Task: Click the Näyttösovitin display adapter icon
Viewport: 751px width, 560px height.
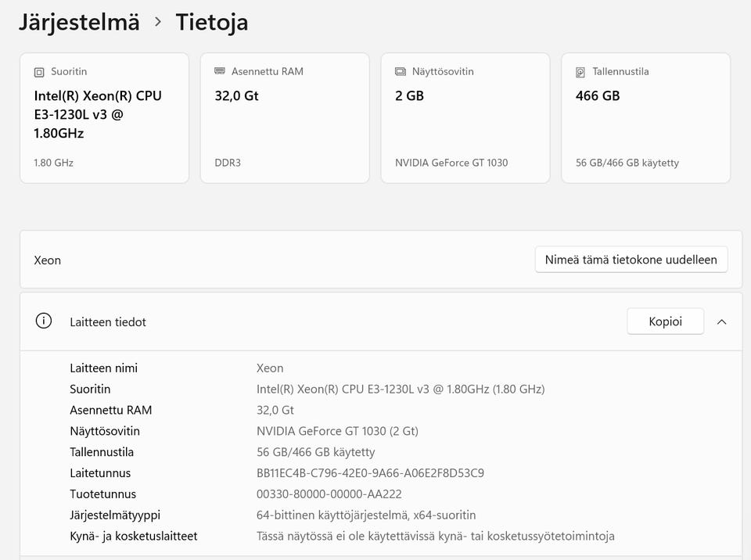Action: (x=400, y=72)
